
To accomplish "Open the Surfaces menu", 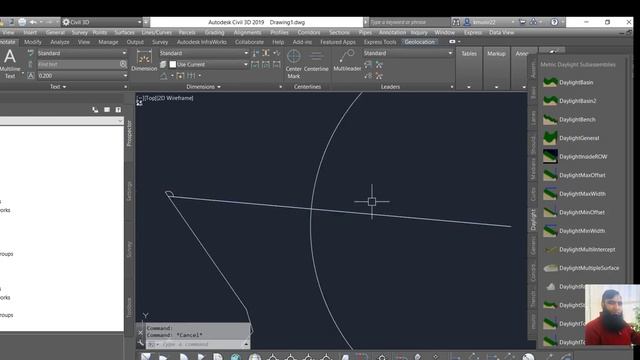I will [x=124, y=32].
